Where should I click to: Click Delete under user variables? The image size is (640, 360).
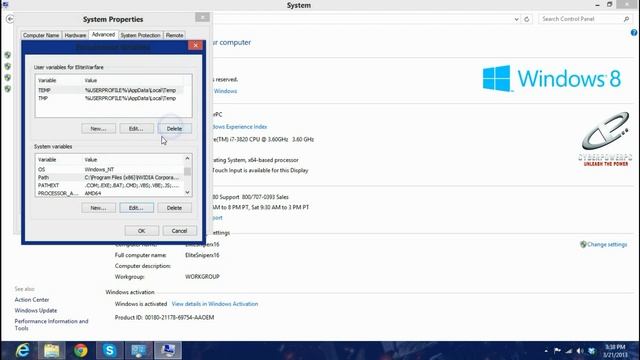click(x=174, y=129)
